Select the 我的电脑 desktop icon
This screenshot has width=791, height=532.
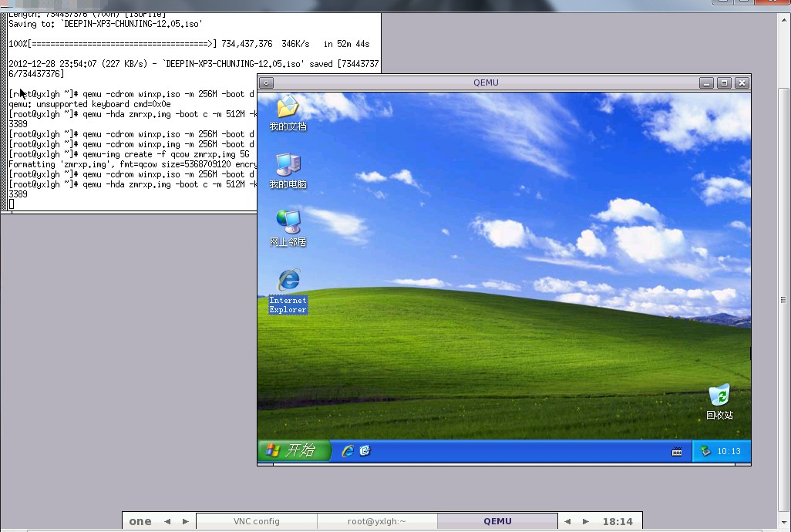(288, 171)
